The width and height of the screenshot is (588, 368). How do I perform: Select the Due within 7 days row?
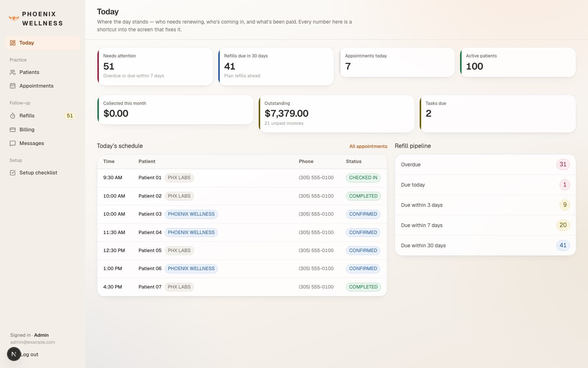(485, 225)
